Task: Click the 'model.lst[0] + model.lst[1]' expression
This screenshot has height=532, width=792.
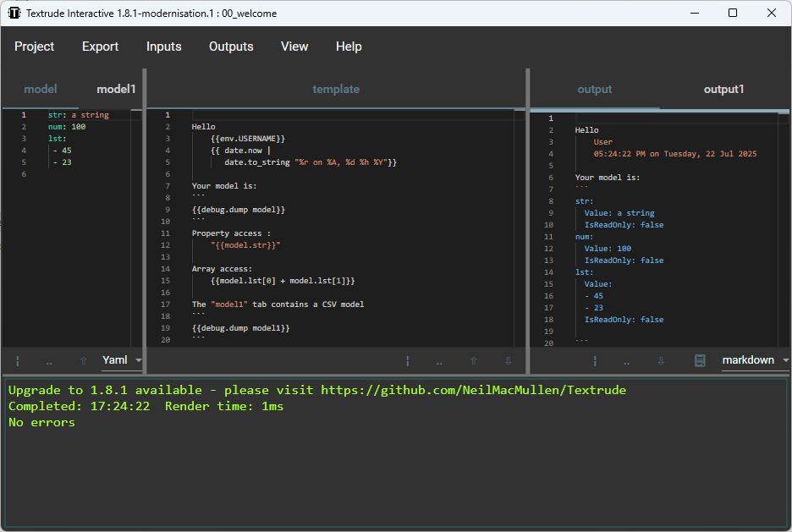Action: (x=283, y=281)
